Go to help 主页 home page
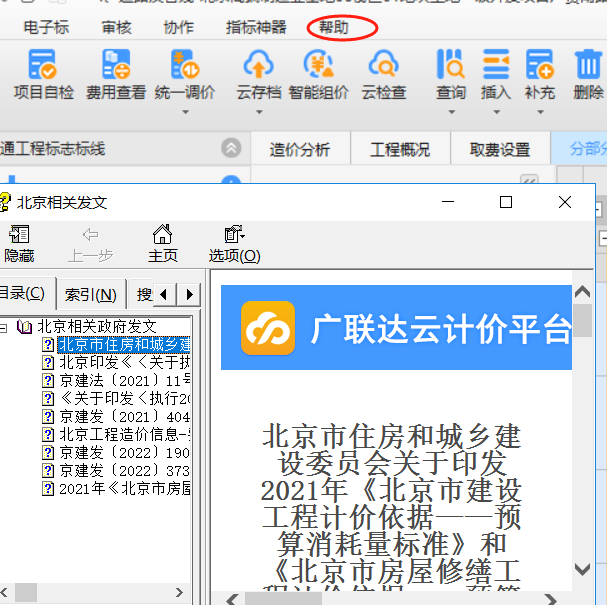This screenshot has width=607, height=605. pyautogui.click(x=163, y=243)
